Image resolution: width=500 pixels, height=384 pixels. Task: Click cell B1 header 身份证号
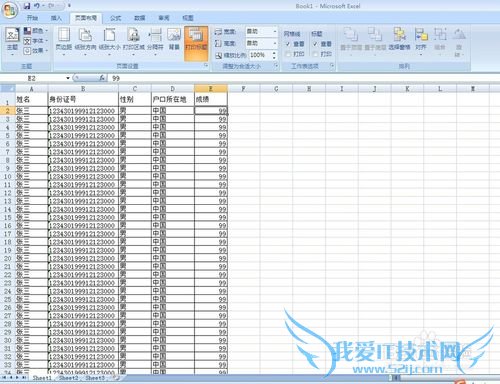83,99
